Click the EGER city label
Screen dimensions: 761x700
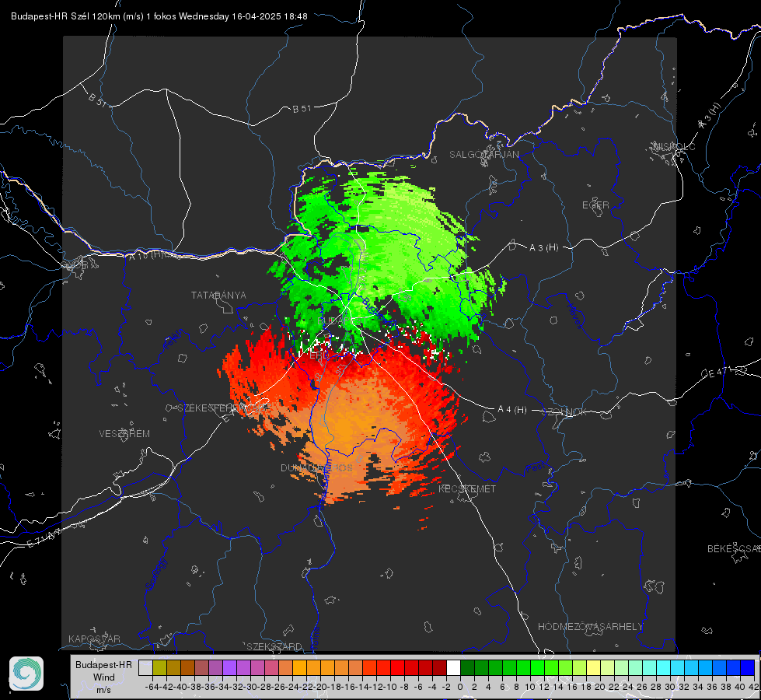point(595,205)
